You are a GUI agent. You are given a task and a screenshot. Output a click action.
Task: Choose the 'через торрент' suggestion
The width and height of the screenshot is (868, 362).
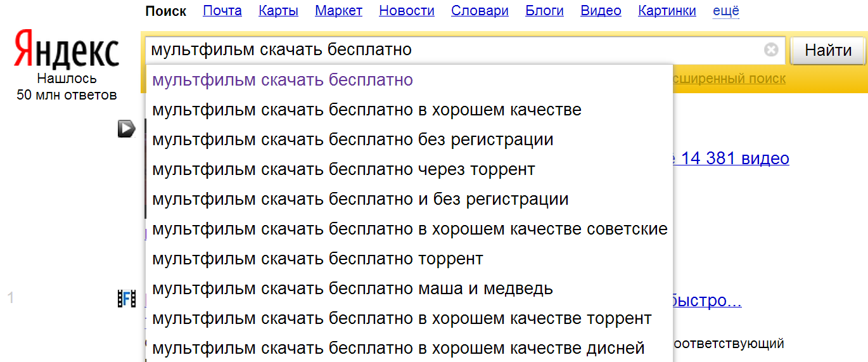tap(343, 169)
